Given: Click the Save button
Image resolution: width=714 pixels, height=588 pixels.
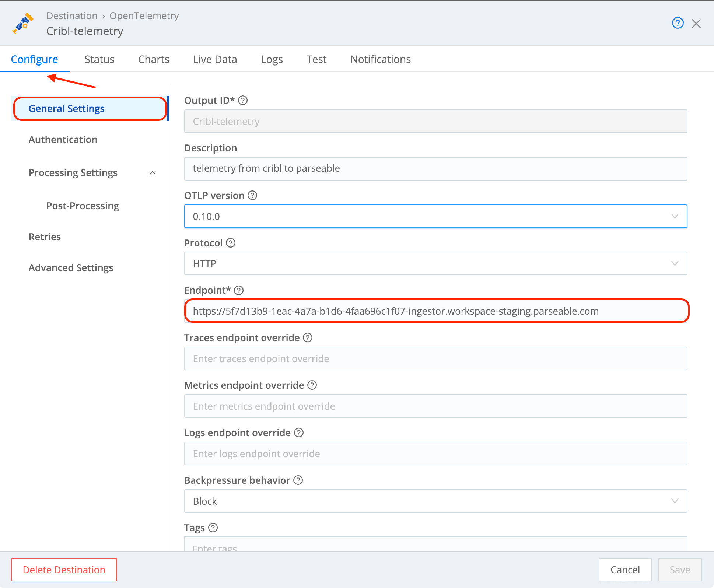Looking at the screenshot, I should tap(680, 570).
